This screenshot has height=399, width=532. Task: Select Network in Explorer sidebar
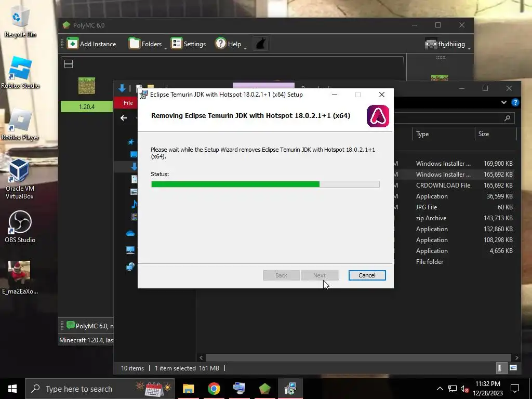click(130, 267)
